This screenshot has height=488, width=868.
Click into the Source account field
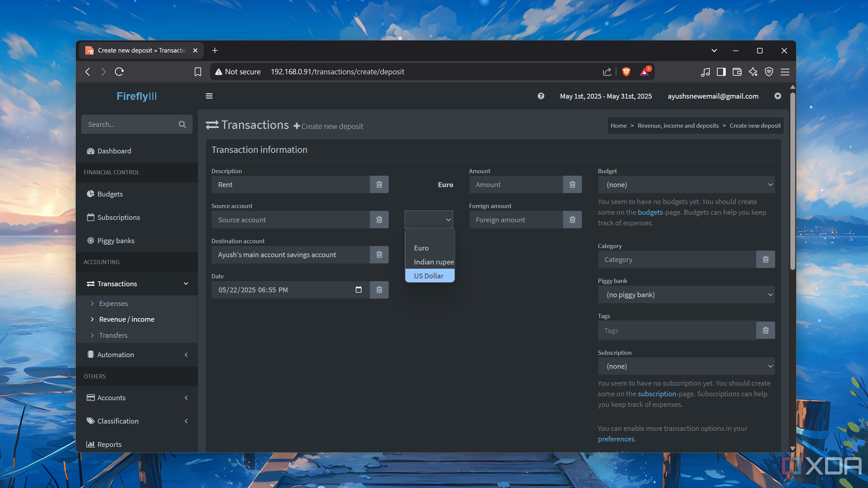[290, 220]
